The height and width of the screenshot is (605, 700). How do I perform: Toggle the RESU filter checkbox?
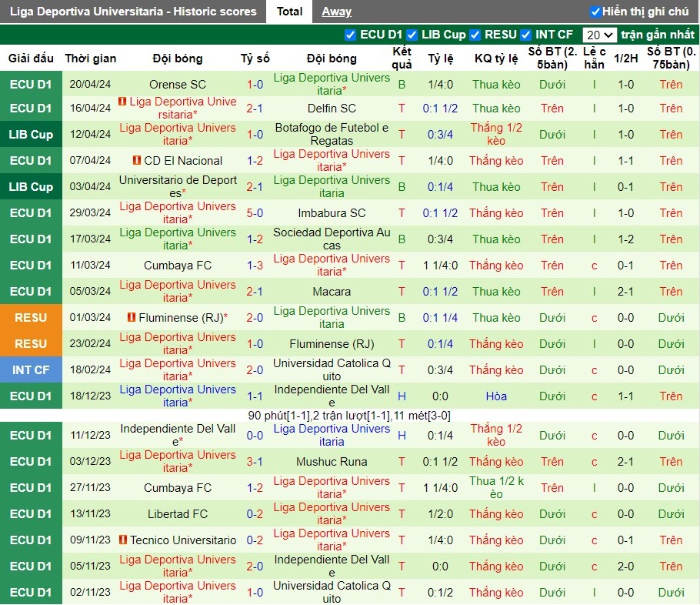point(475,35)
